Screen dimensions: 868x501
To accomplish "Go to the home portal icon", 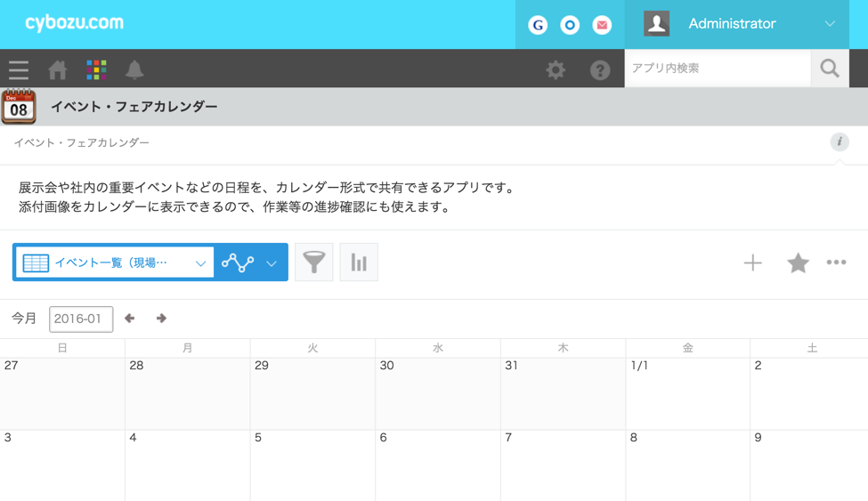I will click(x=58, y=69).
